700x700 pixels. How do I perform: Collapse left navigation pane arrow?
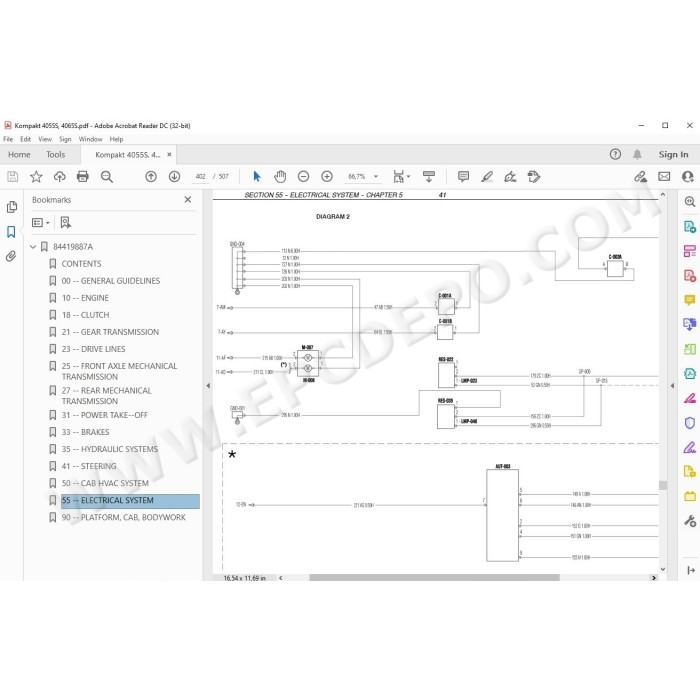[208, 386]
